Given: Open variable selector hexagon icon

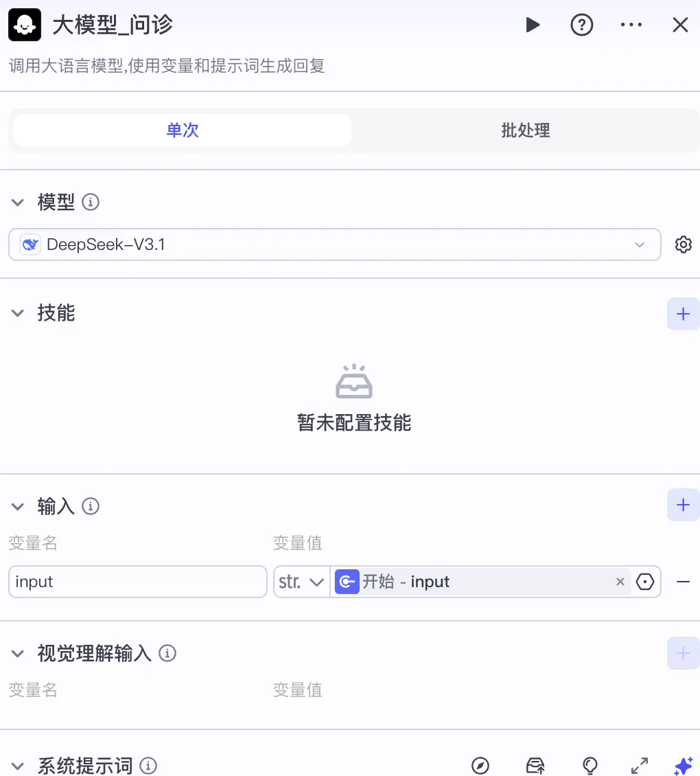Looking at the screenshot, I should 645,582.
